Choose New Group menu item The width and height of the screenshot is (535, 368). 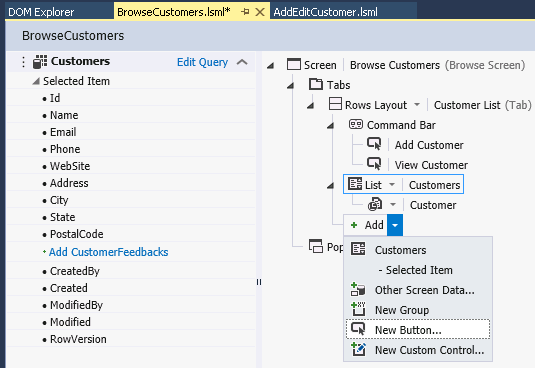click(x=418, y=310)
